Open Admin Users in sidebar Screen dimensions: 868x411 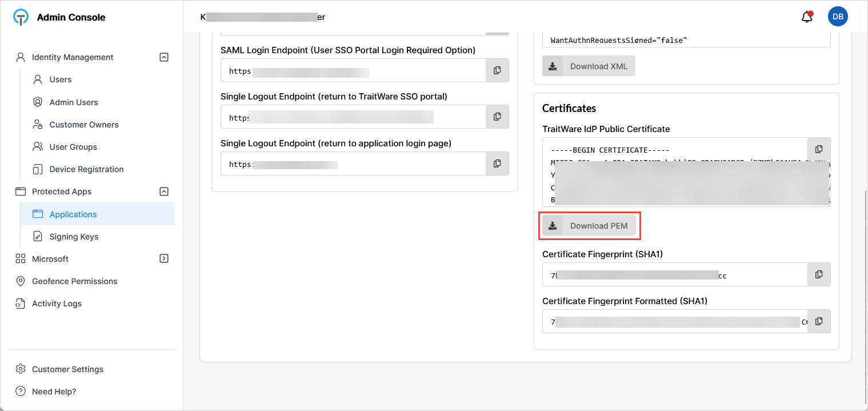tap(74, 102)
